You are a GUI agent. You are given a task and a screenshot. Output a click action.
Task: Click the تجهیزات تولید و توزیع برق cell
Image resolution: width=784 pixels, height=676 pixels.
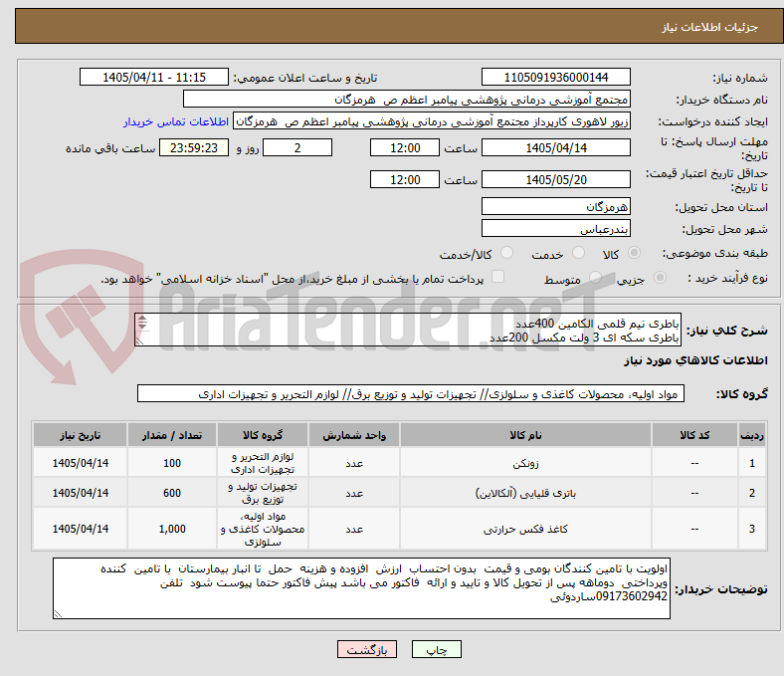click(263, 493)
